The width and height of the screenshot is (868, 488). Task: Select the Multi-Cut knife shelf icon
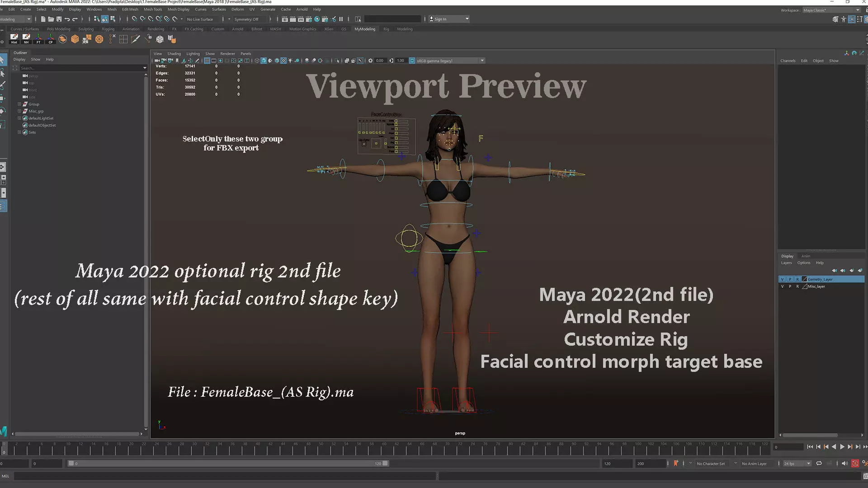tap(135, 39)
